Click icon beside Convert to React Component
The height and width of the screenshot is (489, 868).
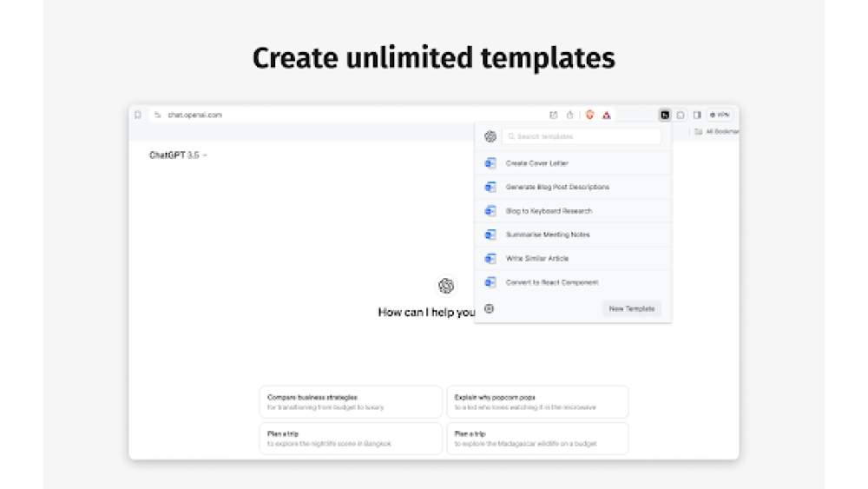pos(490,282)
